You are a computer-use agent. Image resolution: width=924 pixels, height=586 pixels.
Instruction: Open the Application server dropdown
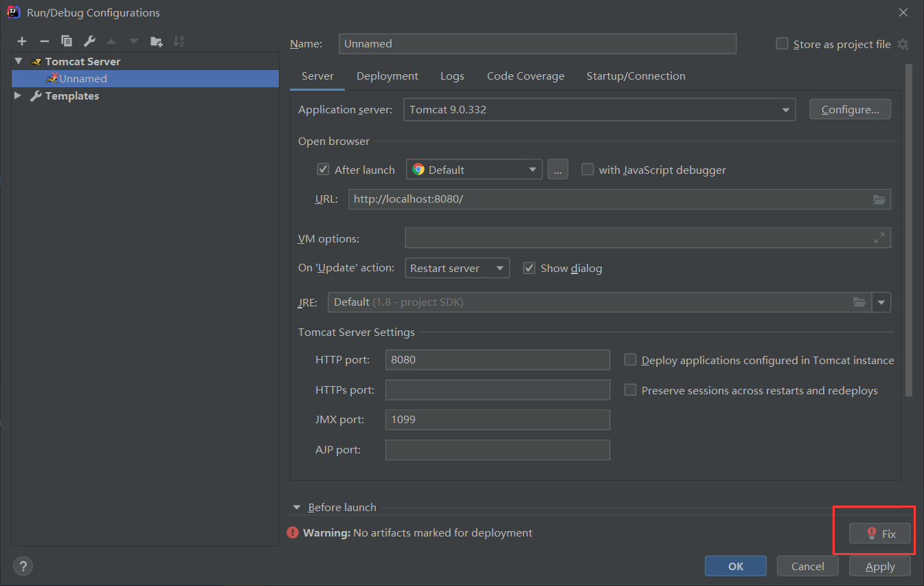[x=600, y=110]
